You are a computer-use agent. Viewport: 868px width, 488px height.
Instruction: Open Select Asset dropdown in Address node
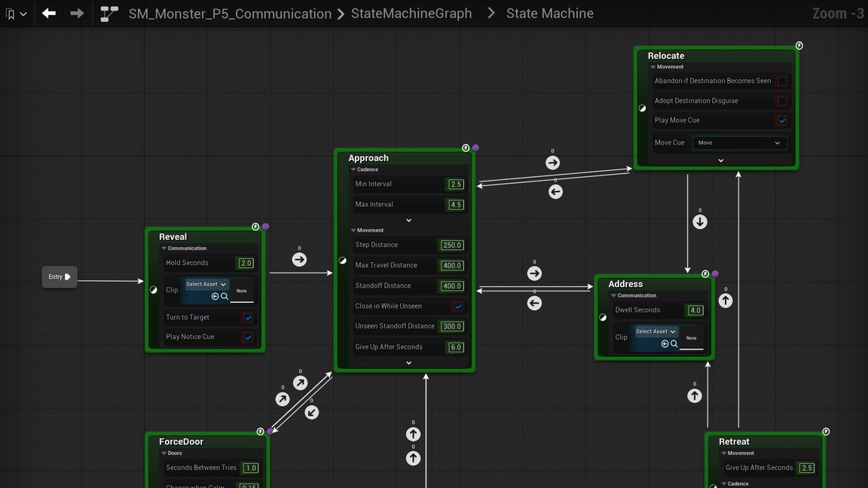[x=656, y=331]
